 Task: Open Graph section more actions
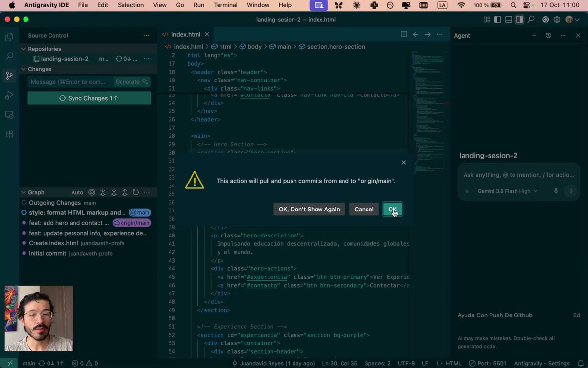click(147, 192)
